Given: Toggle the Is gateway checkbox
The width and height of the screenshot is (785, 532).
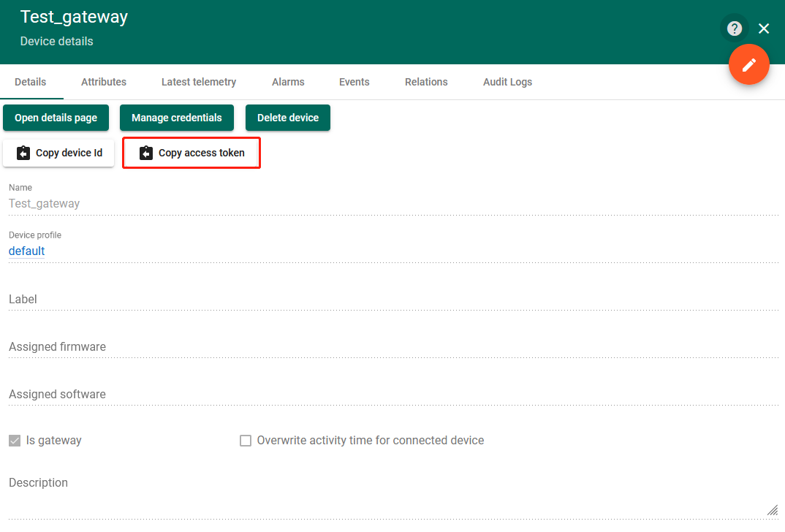Looking at the screenshot, I should (15, 441).
